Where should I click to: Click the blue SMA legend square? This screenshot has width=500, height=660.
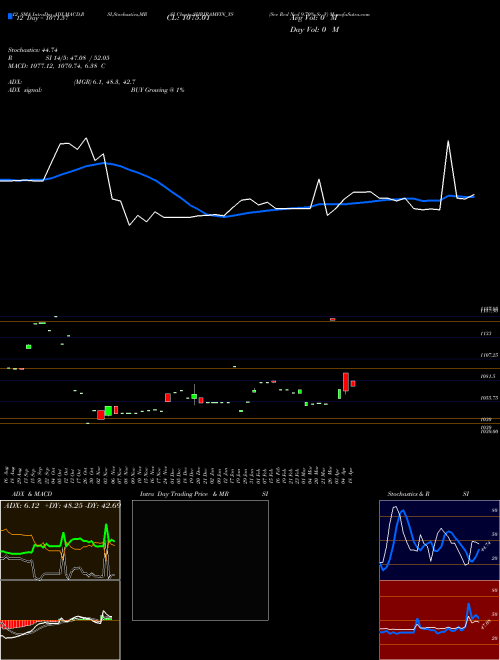click(10, 16)
